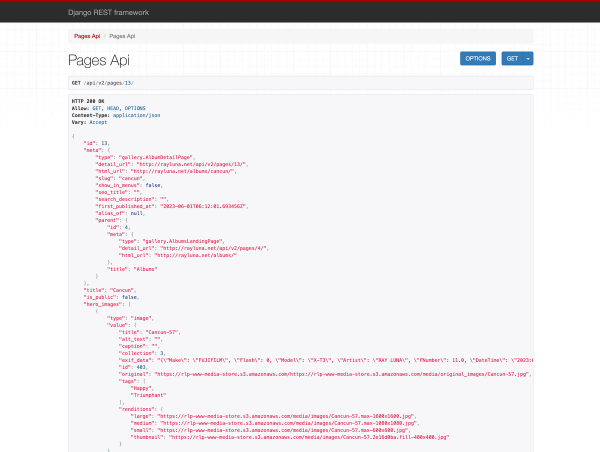Click the GET /api/v2/pages/13/ request line

tap(103, 83)
